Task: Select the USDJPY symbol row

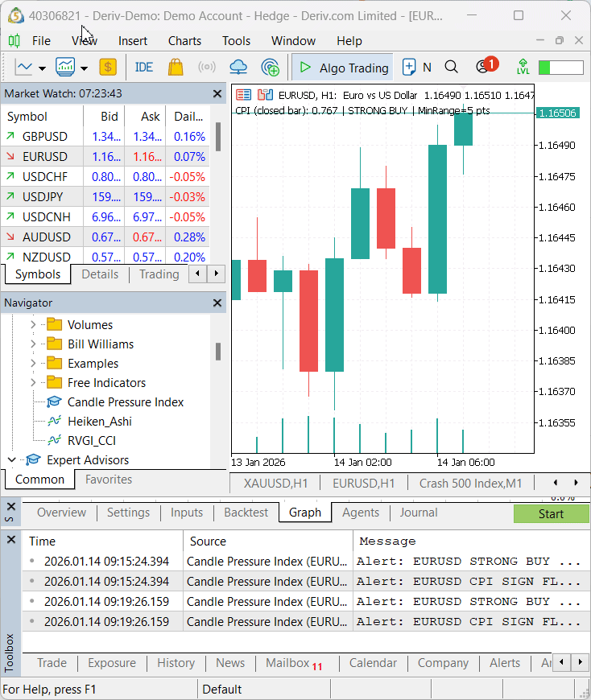Action: 105,197
